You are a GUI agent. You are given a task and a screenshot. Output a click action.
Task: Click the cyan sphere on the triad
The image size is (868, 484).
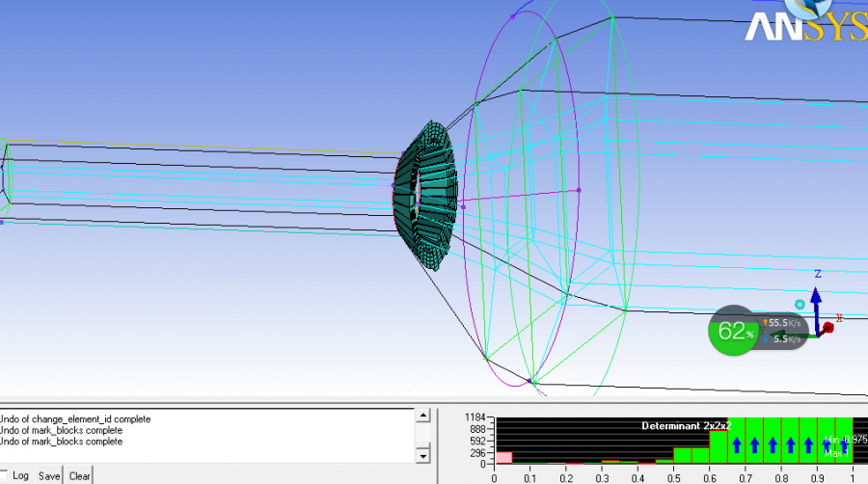800,305
